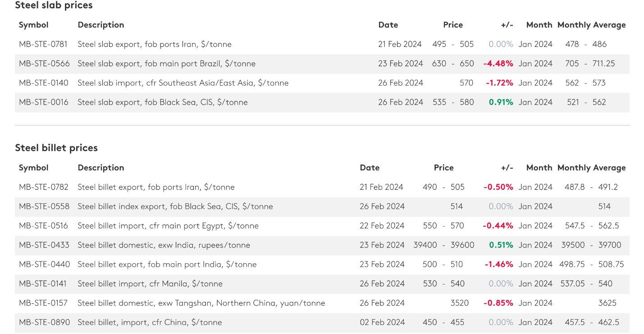
Task: Click Steel billet import Egypt description
Action: click(168, 226)
